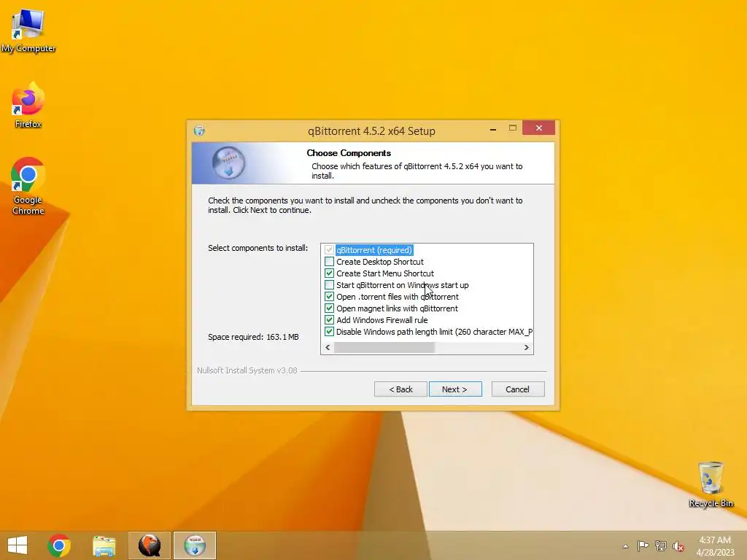747x560 pixels.
Task: Uncheck Add Windows Firewall rule
Action: (329, 320)
